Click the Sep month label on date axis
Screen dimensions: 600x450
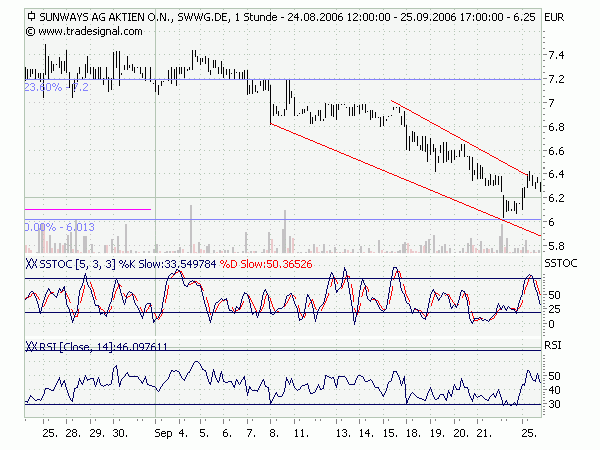[x=163, y=434]
